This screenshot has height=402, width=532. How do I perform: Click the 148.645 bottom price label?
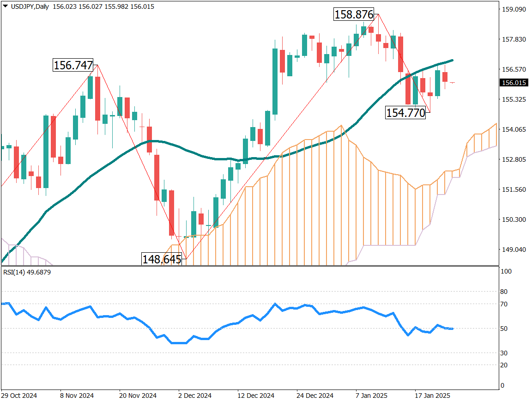(161, 259)
